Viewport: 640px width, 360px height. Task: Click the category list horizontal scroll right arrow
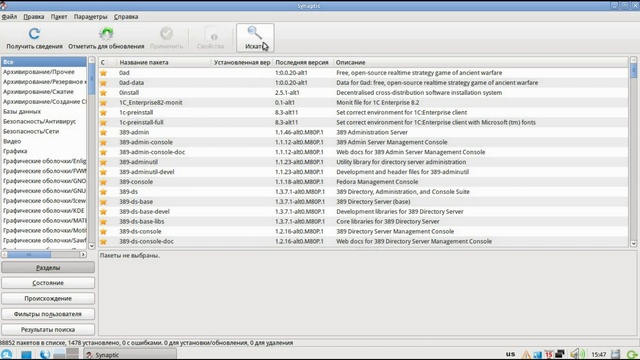pos(83,254)
